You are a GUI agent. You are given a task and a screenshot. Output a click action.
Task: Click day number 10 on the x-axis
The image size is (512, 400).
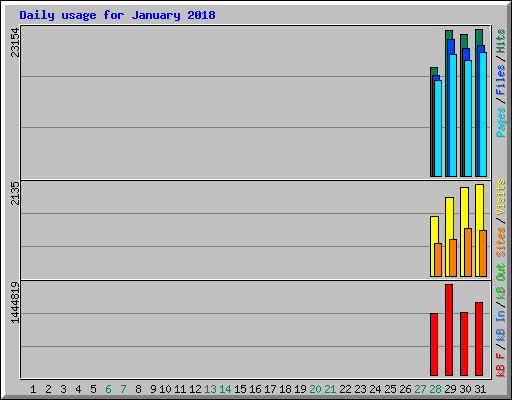[165, 389]
